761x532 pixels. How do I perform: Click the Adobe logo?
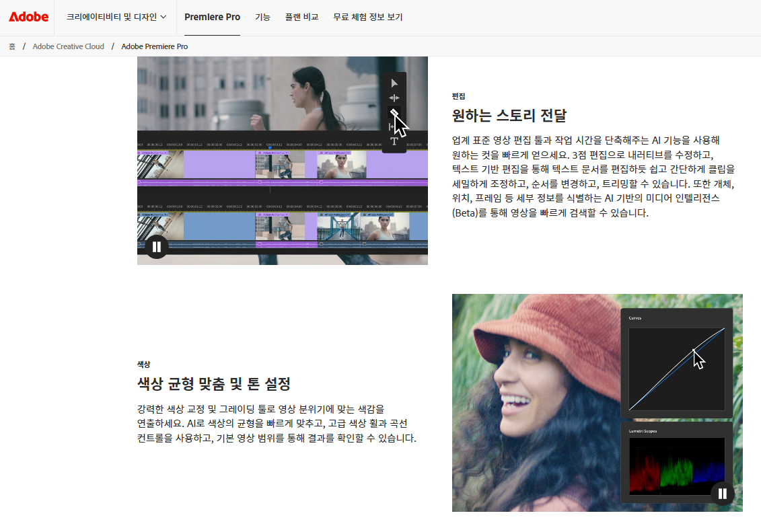(29, 17)
